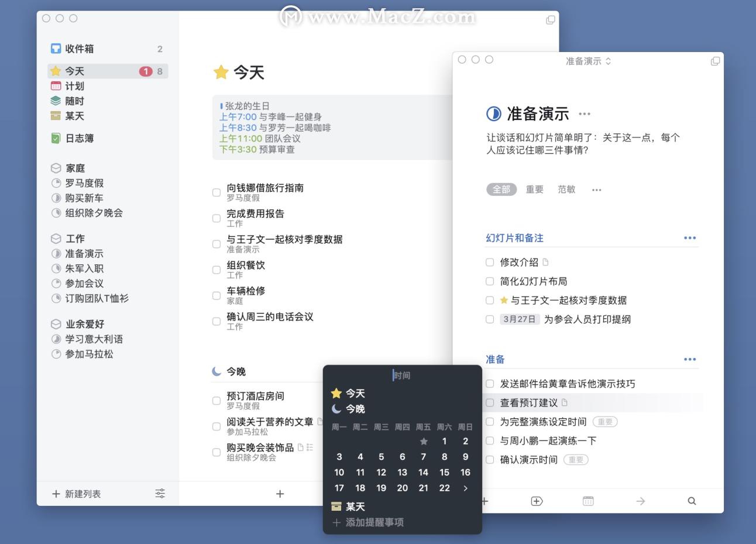This screenshot has height=544, width=756.
Task: Click the chevron to show next month's dates
Action: click(x=465, y=488)
